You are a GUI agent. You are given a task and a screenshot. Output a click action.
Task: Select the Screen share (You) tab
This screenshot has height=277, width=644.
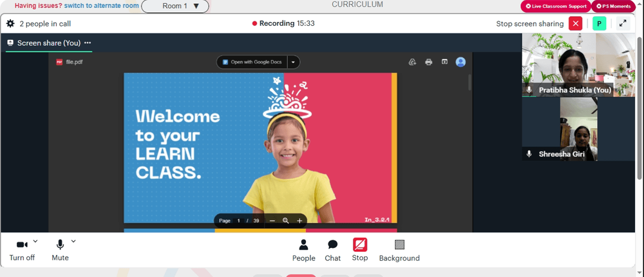tap(48, 43)
